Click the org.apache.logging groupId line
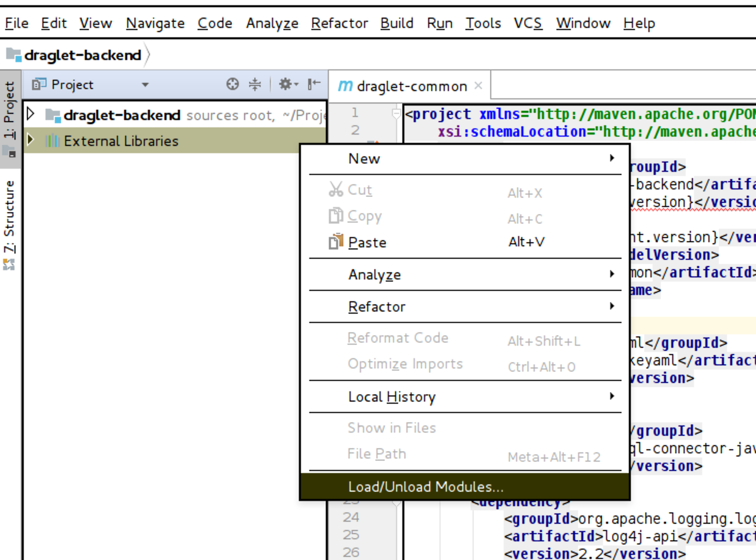 tap(630, 519)
